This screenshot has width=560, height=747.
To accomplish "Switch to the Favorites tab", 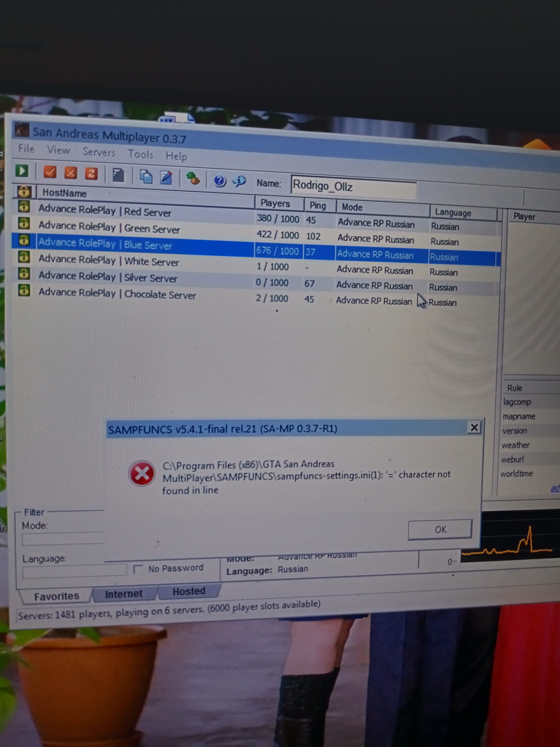I will tap(56, 596).
